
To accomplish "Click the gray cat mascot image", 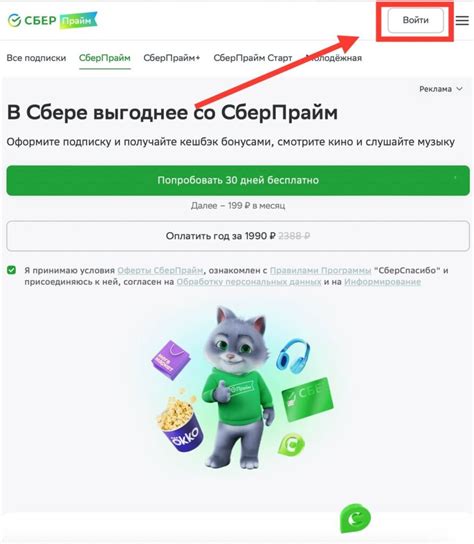I will click(x=236, y=387).
